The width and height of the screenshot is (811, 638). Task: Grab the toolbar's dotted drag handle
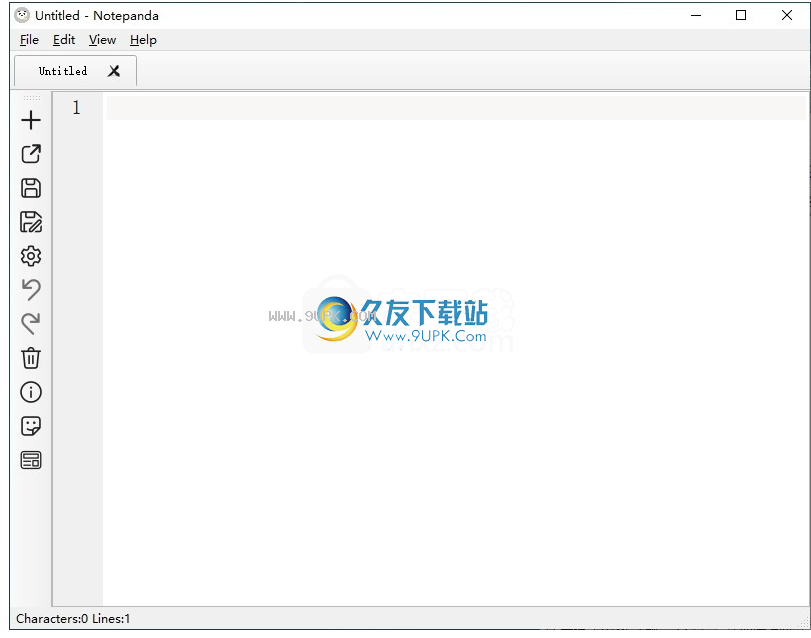click(x=31, y=97)
